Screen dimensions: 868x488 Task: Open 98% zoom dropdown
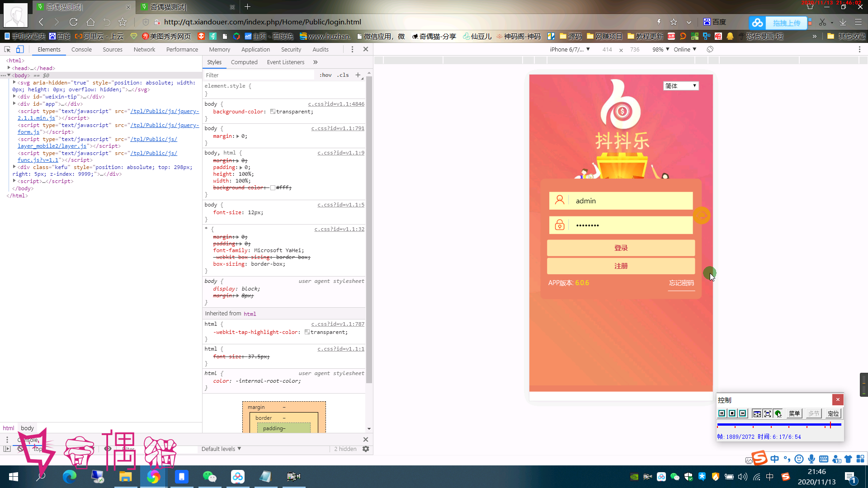[660, 49]
